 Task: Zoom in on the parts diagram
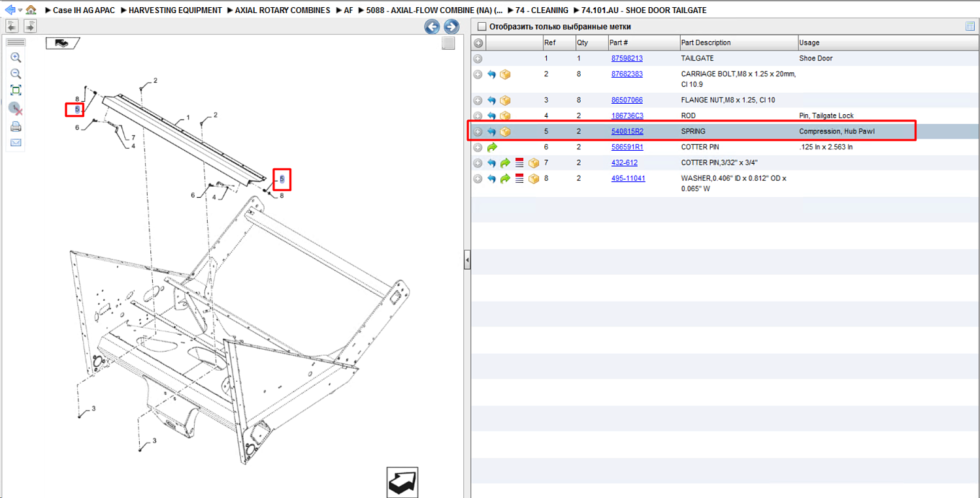(x=16, y=57)
